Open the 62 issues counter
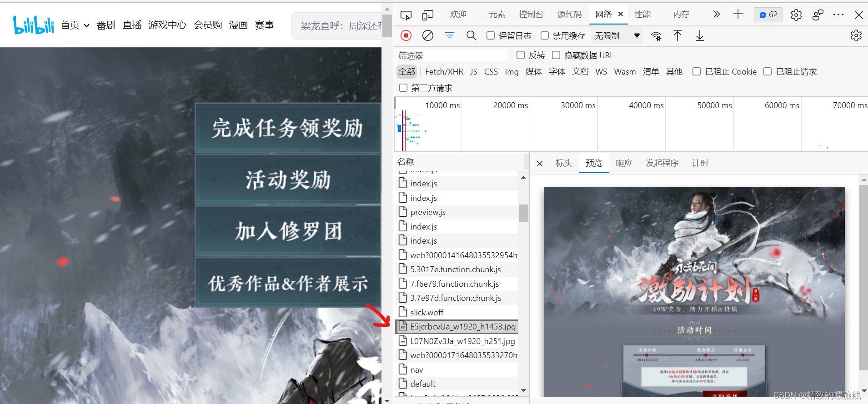 point(768,15)
